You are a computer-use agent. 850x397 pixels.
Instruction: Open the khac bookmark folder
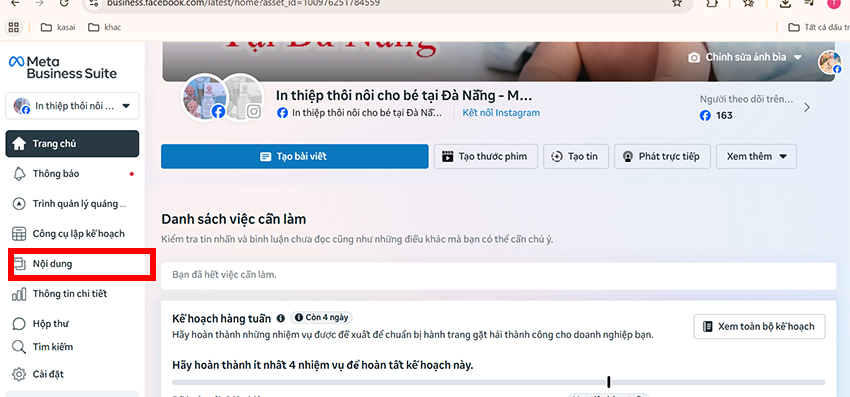[x=104, y=27]
